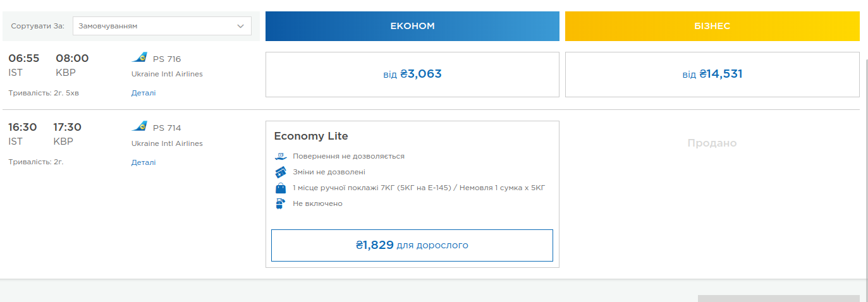Switch to the ЕКОНОМ fare tab
The image size is (868, 302).
412,26
